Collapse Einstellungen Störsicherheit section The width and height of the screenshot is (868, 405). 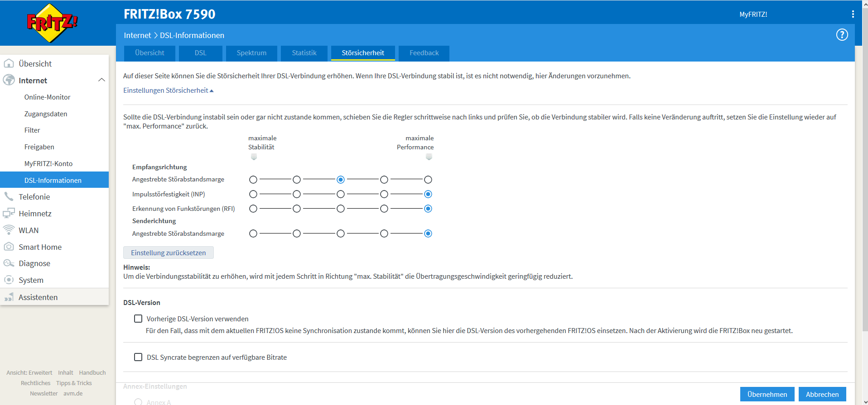(x=168, y=91)
